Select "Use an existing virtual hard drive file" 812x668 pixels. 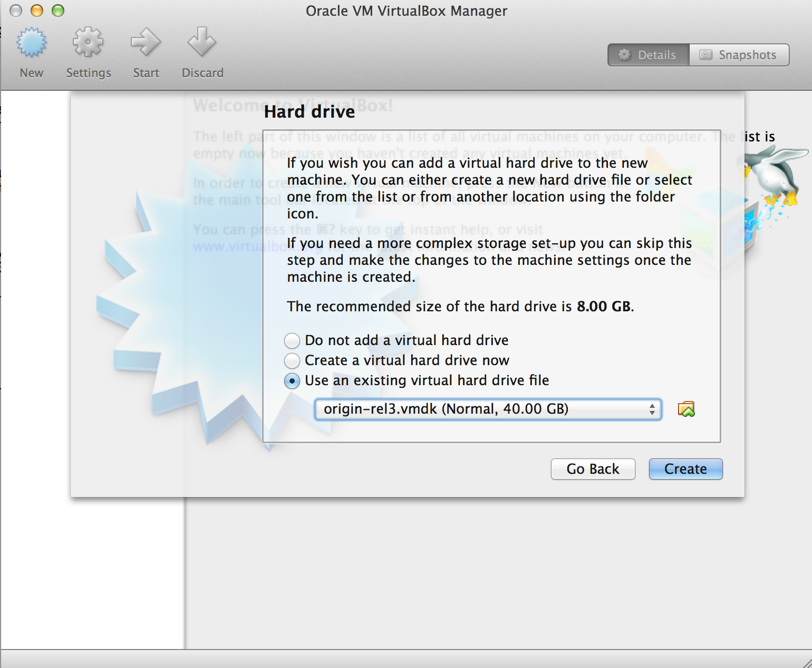292,381
